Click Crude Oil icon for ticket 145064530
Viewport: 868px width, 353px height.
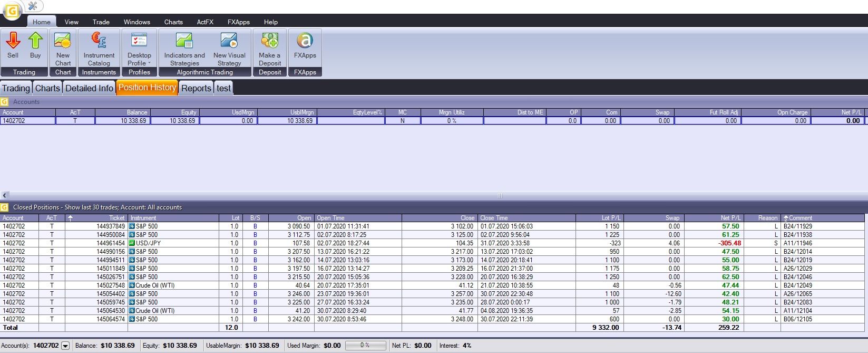click(x=132, y=311)
